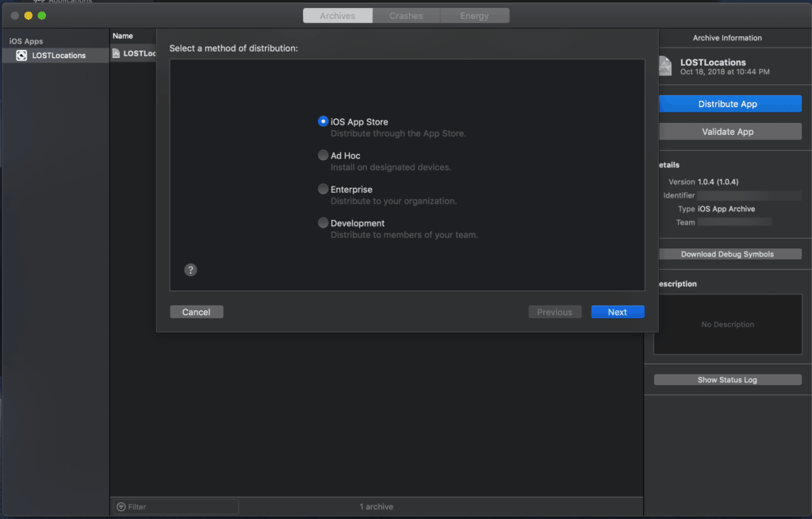Click the Next button
812x519 pixels.
617,312
